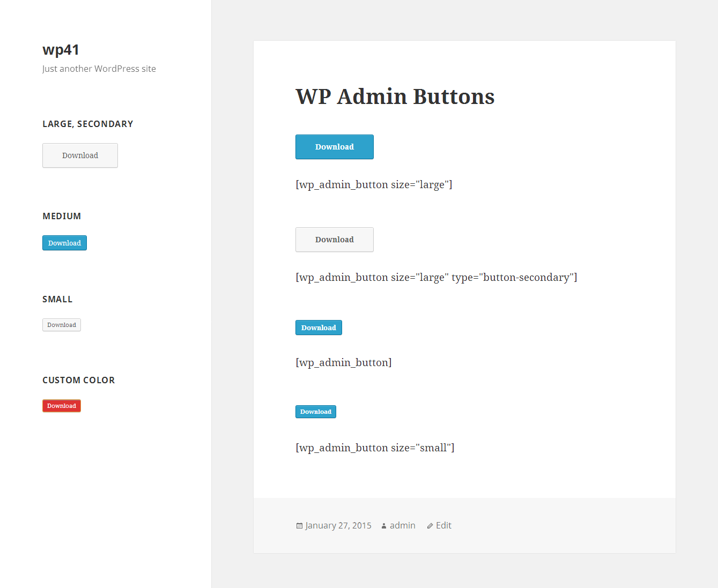This screenshot has height=588, width=718.
Task: Open the wp41 site title link
Action: [x=61, y=50]
